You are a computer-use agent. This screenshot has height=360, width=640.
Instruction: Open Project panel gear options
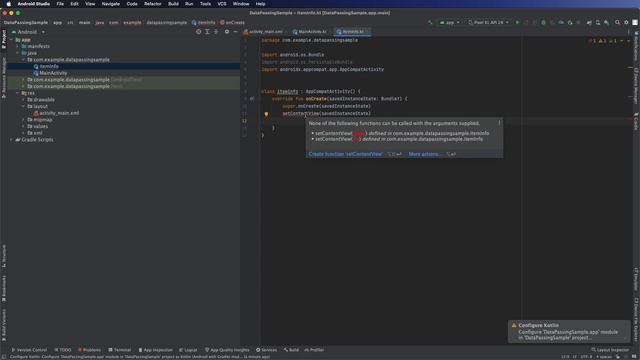coord(227,32)
